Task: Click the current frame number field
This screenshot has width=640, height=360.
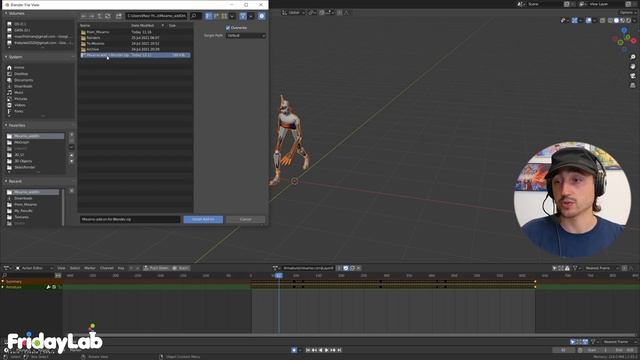Action: (x=564, y=350)
